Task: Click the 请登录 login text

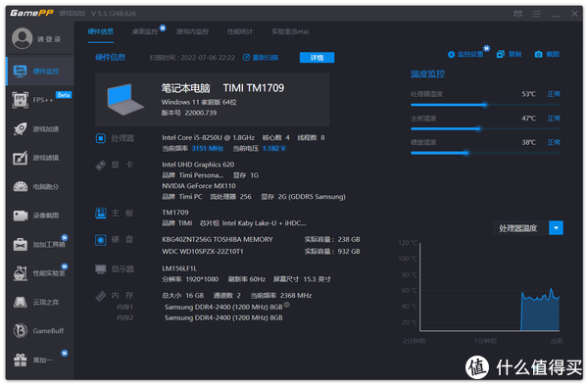Action: pos(49,39)
